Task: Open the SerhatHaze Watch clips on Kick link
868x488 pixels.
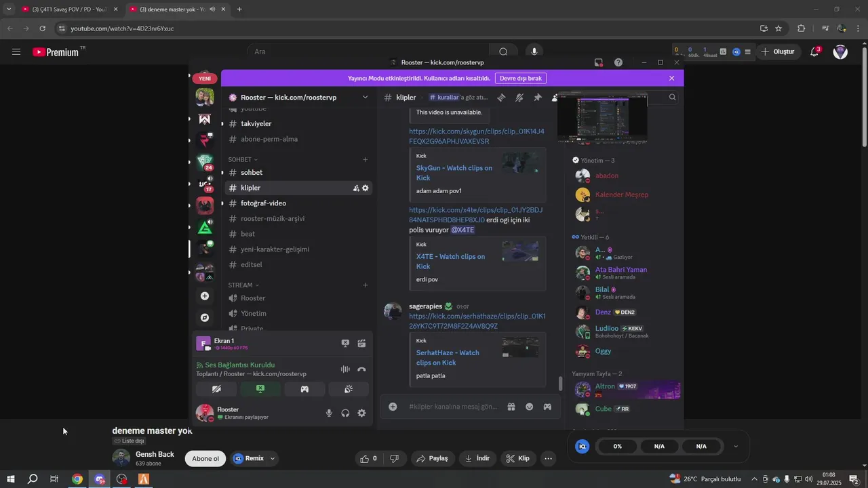Action: coord(448,358)
